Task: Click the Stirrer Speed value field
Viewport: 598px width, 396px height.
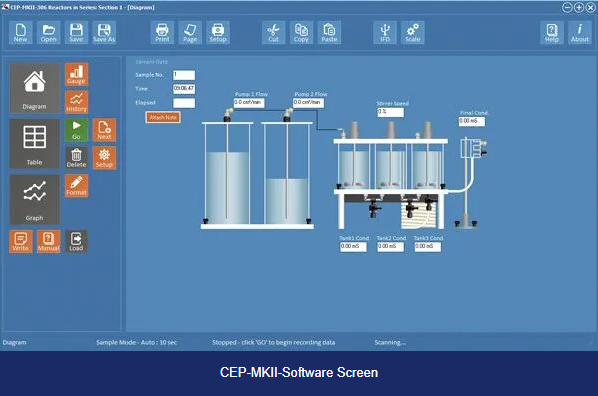Action: [390, 112]
